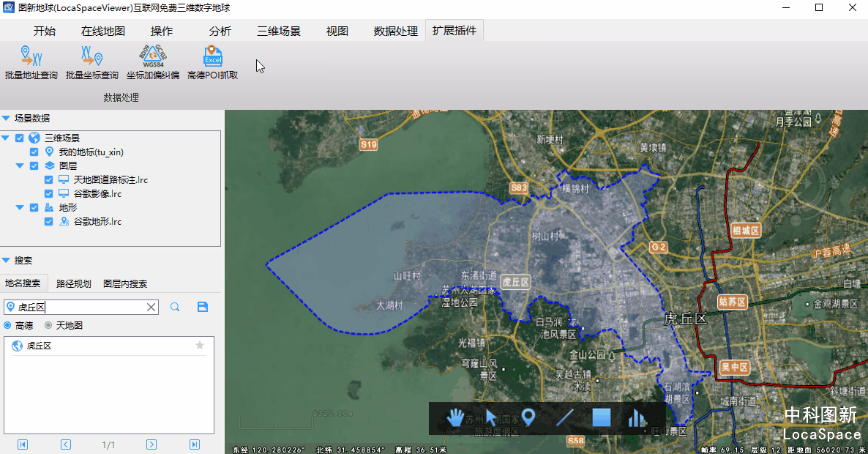Click the S19 road shield on the map
Viewport: 868px width, 454px height.
coord(369,144)
